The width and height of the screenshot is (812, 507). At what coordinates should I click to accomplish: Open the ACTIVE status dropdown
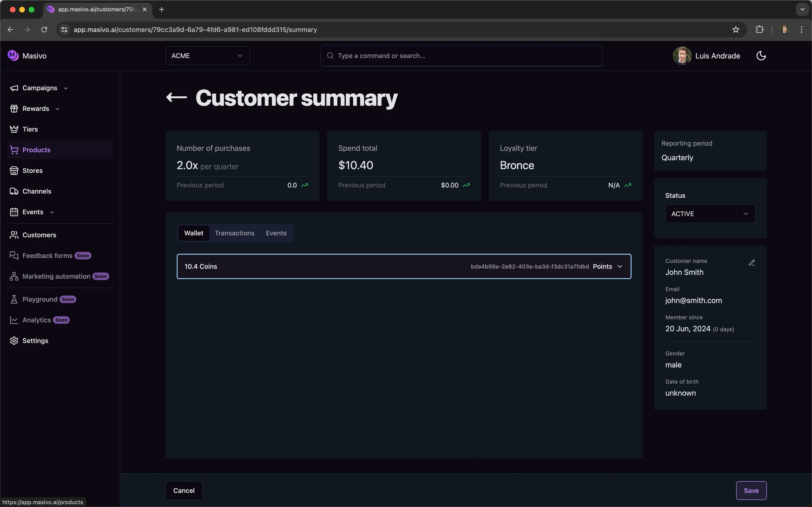(x=710, y=214)
